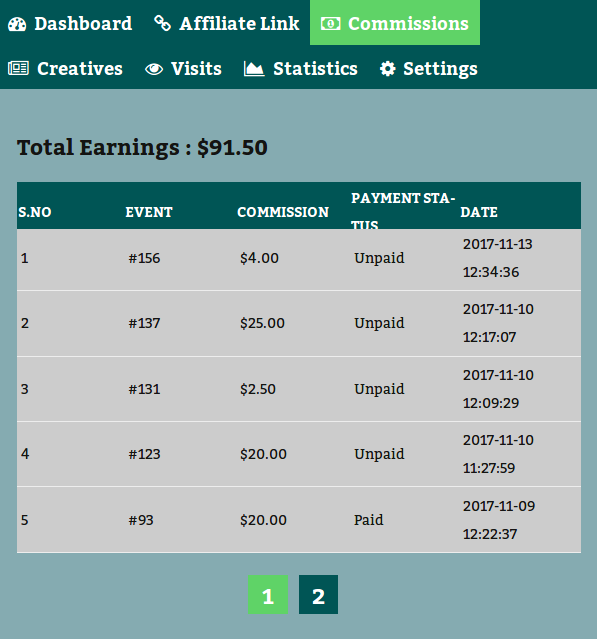This screenshot has height=639, width=597.
Task: Switch to the Visits tab label
Action: [196, 68]
